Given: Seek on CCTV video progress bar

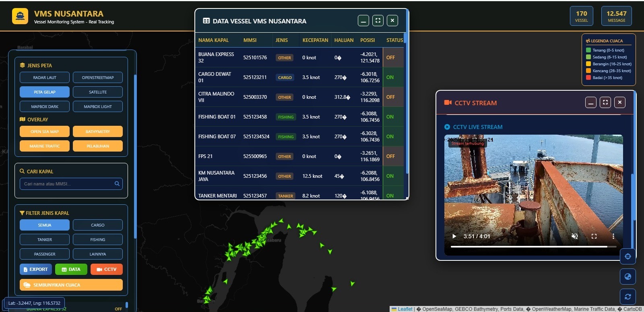Looking at the screenshot, I should tap(533, 246).
